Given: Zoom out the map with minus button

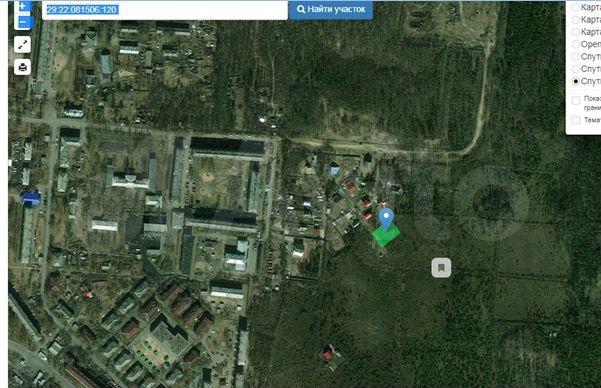Looking at the screenshot, I should 23,22.
